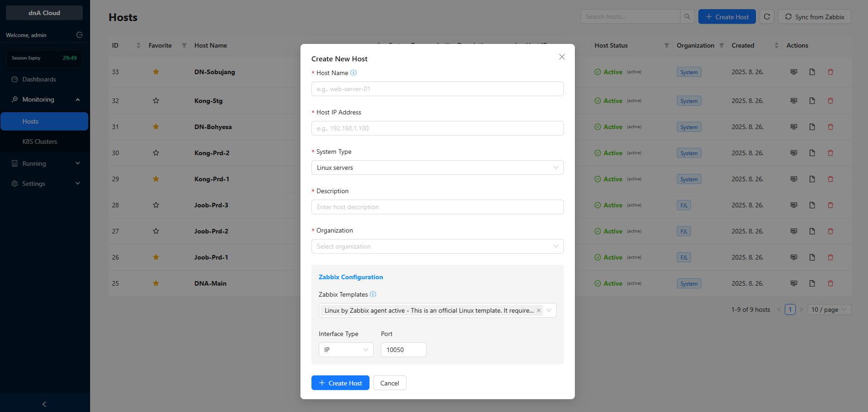Image resolution: width=868 pixels, height=412 pixels.
Task: Toggle favorite star for Joob-Prd-3 host
Action: [x=156, y=205]
